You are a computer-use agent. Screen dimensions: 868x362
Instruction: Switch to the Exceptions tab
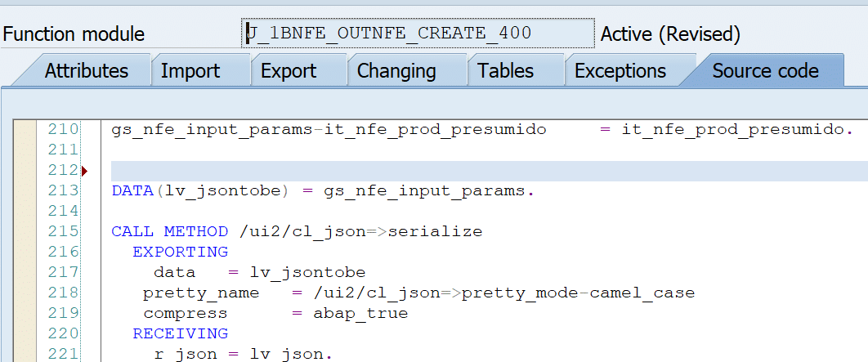pos(620,71)
